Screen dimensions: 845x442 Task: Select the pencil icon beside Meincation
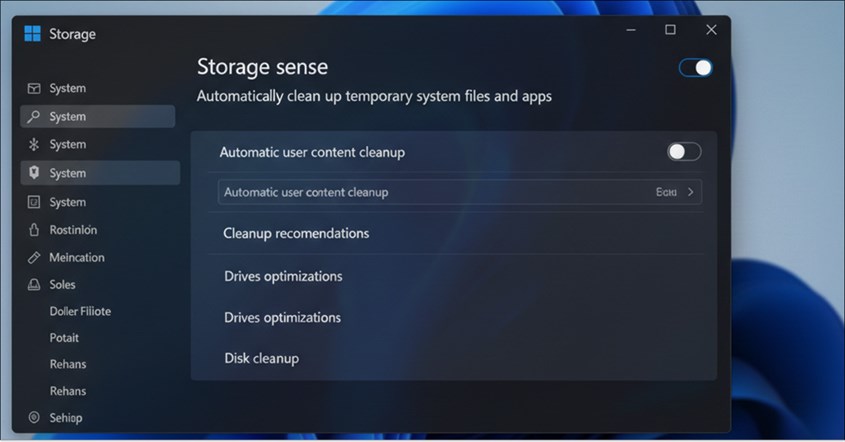34,257
